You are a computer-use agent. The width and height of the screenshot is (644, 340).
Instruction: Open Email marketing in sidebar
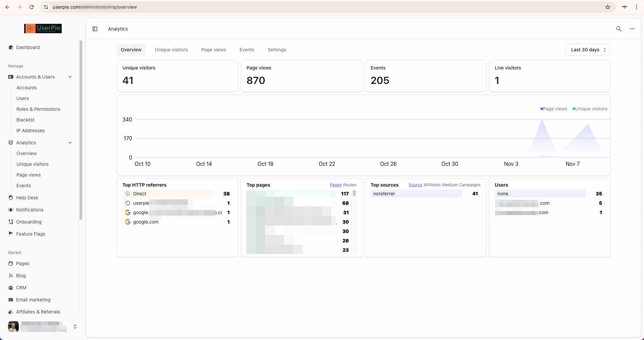pyautogui.click(x=33, y=300)
